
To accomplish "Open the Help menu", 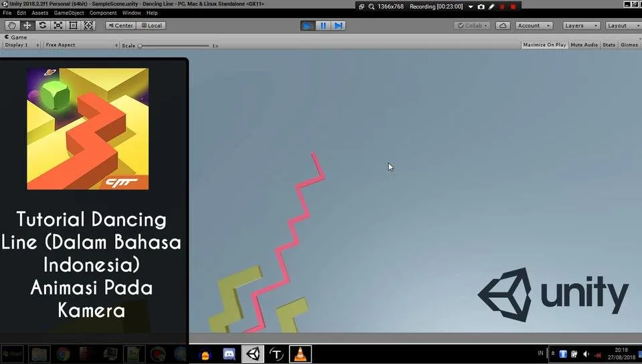I will 152,13.
